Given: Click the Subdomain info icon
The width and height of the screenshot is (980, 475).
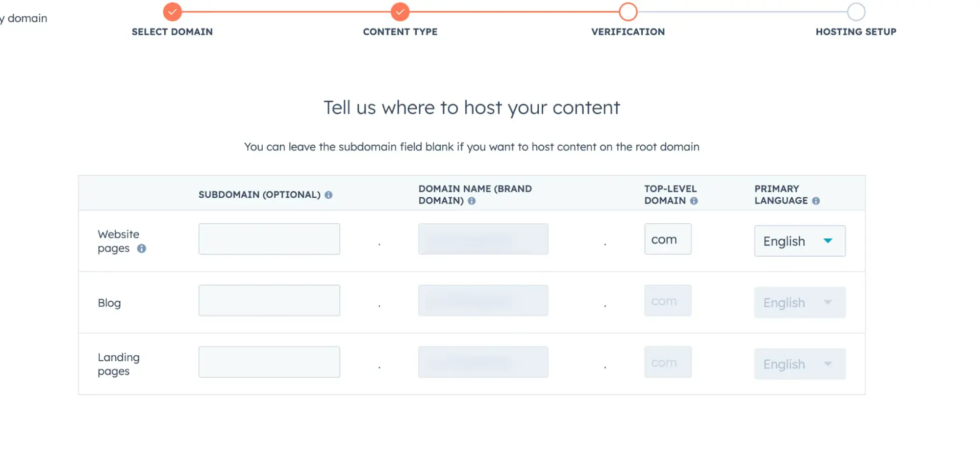Looking at the screenshot, I should 328,195.
